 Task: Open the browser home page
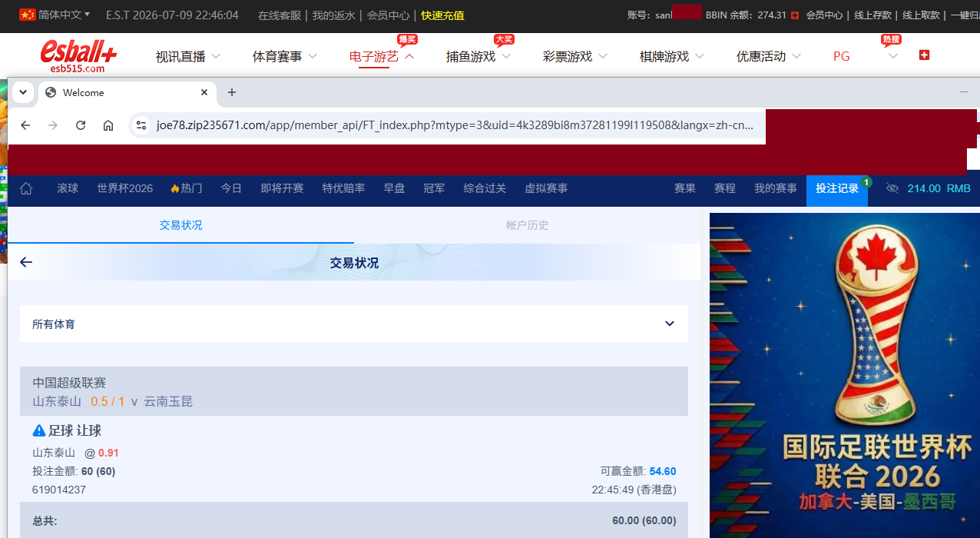click(108, 125)
